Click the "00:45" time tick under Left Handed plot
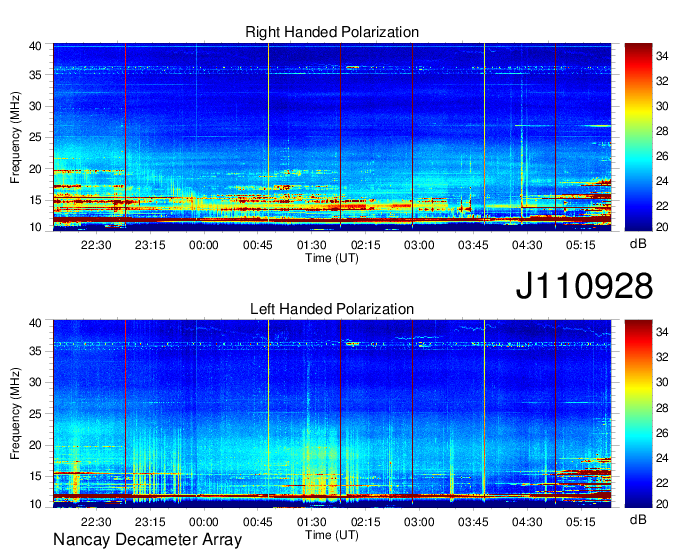This screenshot has height=552, width=680. pyautogui.click(x=258, y=522)
